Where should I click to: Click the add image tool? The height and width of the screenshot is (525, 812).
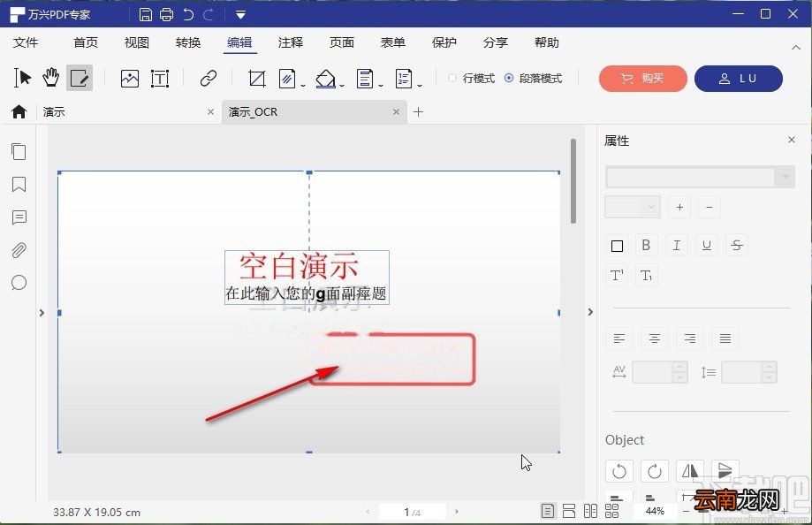click(130, 79)
